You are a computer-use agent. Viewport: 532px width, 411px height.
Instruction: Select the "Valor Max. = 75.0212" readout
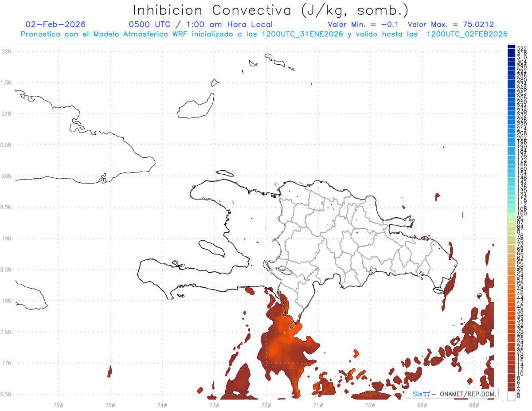pyautogui.click(x=450, y=24)
